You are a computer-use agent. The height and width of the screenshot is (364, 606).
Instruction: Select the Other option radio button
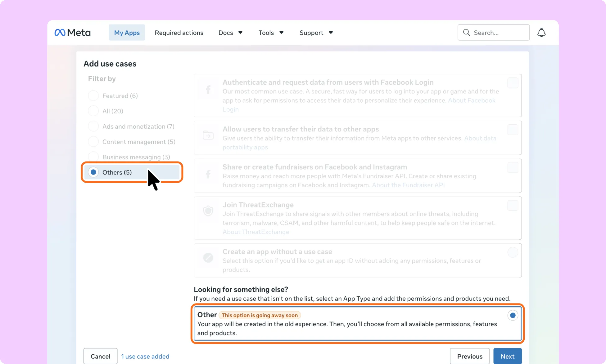coord(513,315)
